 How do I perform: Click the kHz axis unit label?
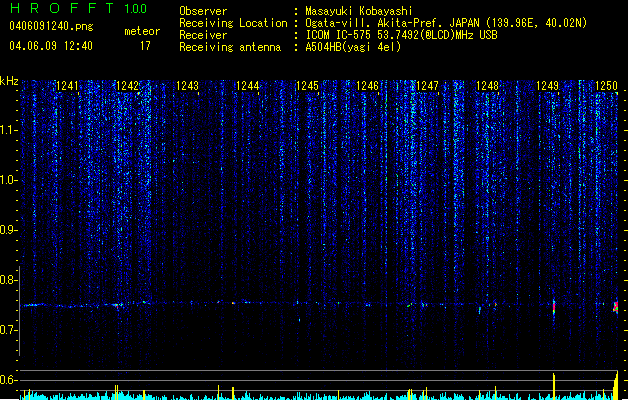click(9, 81)
